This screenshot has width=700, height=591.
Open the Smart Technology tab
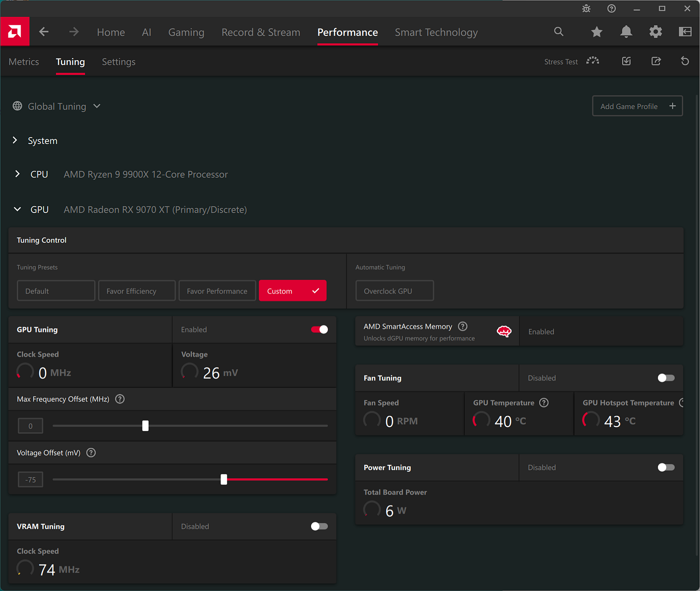[436, 32]
